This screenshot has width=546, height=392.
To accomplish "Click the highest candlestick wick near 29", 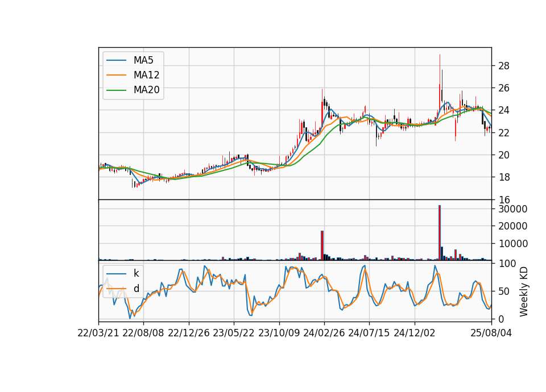I will [x=440, y=69].
